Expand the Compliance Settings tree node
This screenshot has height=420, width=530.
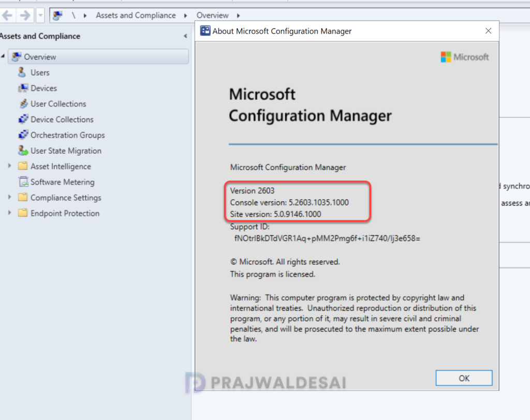point(9,197)
